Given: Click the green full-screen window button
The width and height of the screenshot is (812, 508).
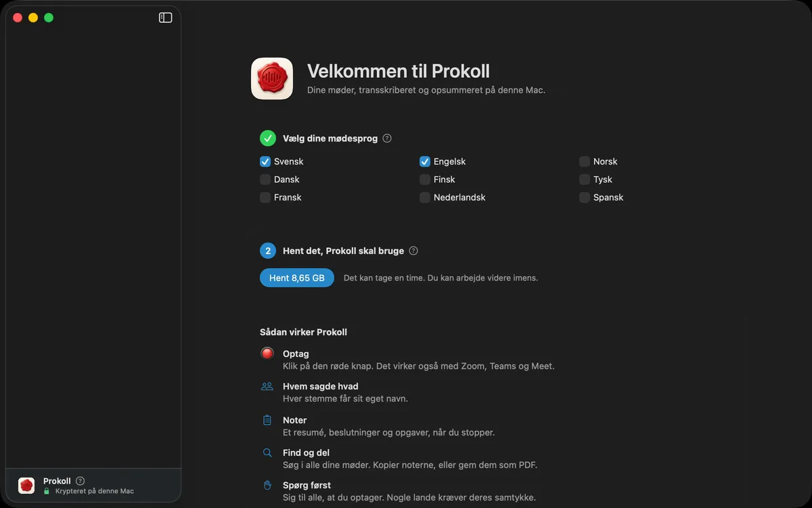Looking at the screenshot, I should click(49, 18).
